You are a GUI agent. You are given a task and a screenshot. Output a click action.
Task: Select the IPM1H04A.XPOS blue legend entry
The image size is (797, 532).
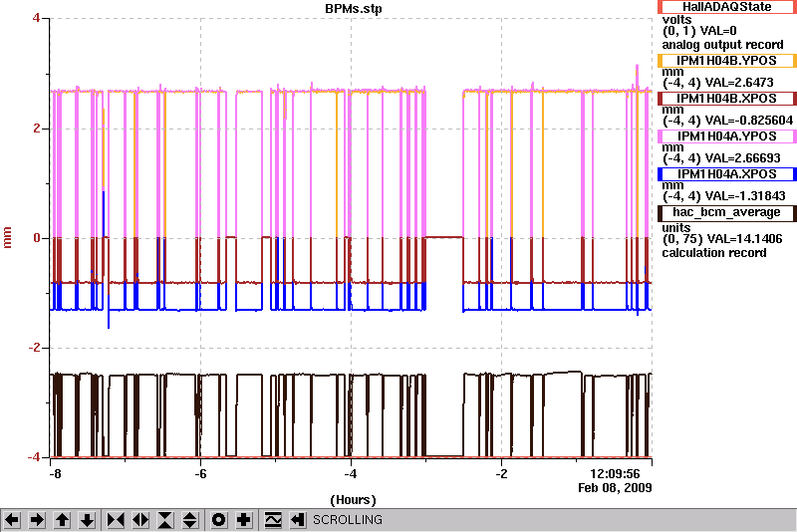tap(727, 174)
